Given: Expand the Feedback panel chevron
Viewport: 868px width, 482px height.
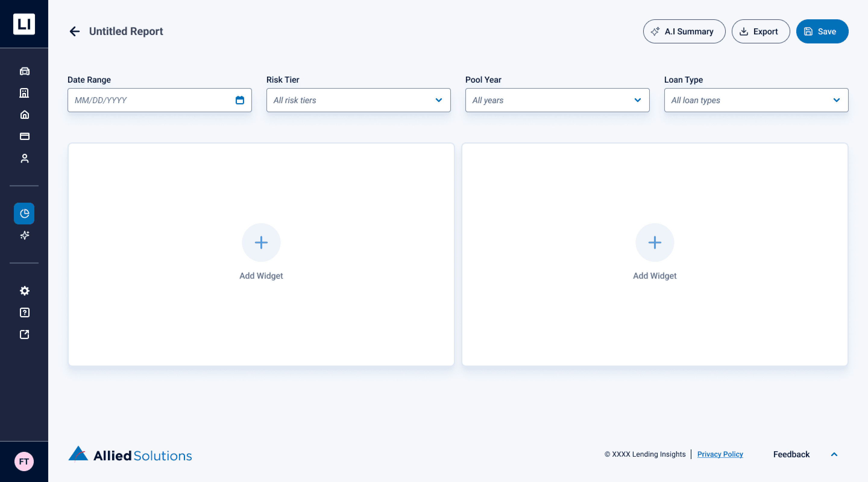Looking at the screenshot, I should click(x=834, y=454).
